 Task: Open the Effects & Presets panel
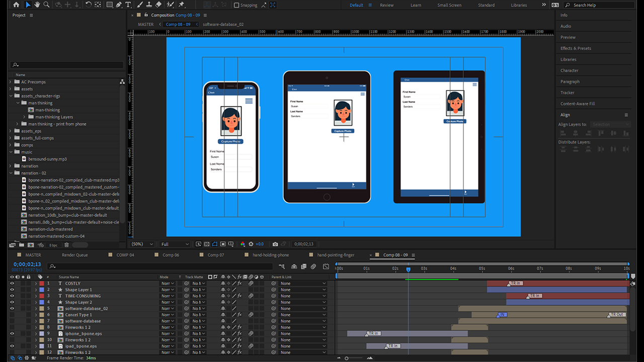click(576, 48)
